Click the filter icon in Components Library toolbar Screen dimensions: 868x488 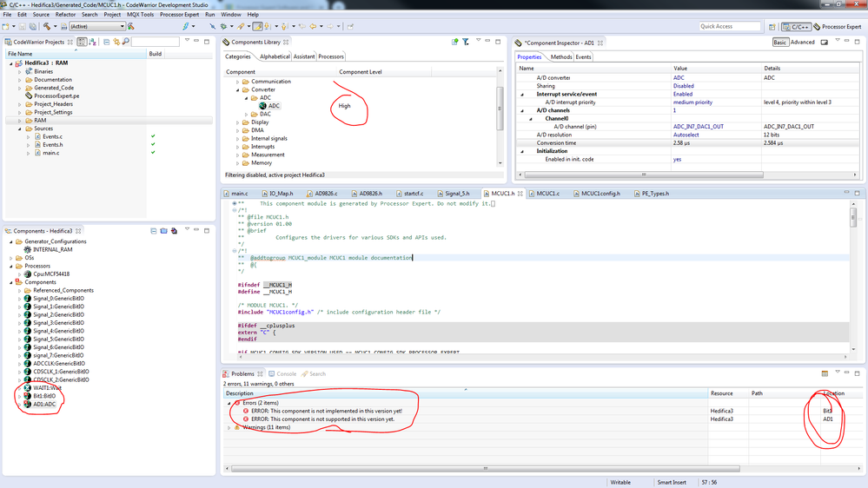coord(466,42)
